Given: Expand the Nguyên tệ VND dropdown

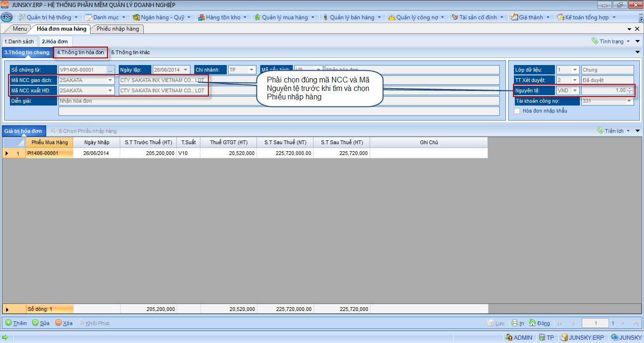Looking at the screenshot, I should [575, 90].
